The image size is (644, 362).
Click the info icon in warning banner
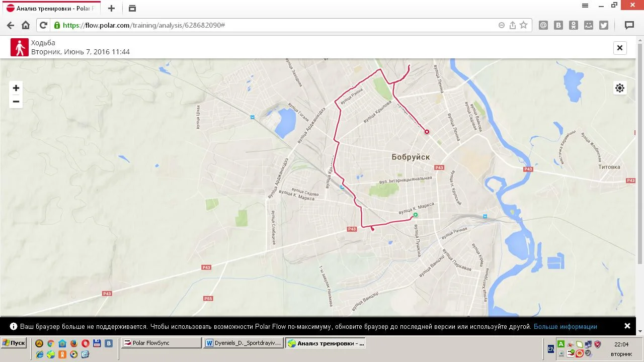click(14, 326)
